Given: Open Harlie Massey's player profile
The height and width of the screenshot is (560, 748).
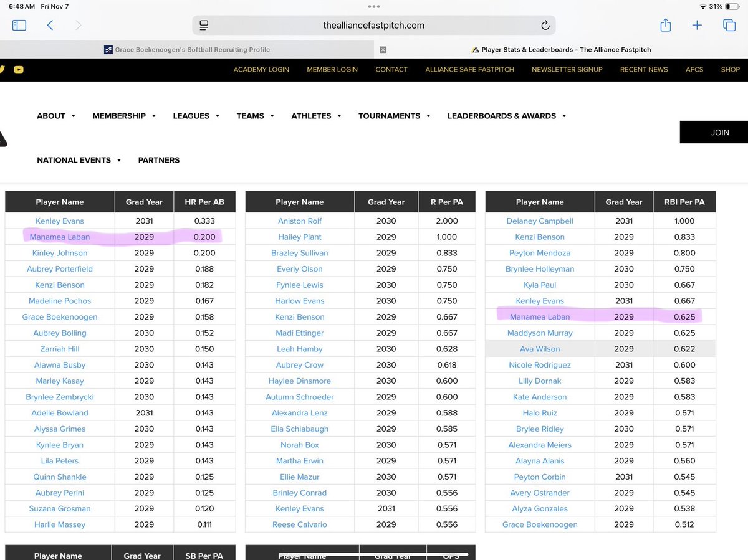Looking at the screenshot, I should [x=60, y=524].
